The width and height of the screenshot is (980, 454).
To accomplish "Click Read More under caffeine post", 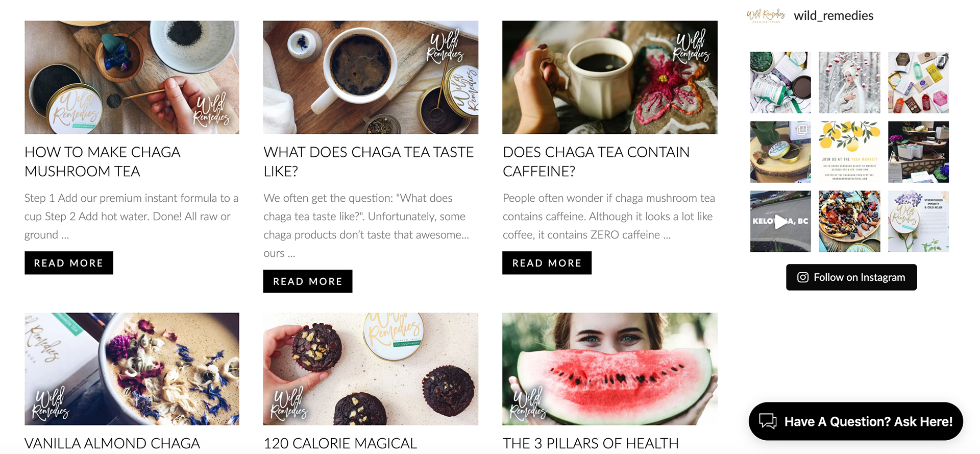I will point(547,263).
